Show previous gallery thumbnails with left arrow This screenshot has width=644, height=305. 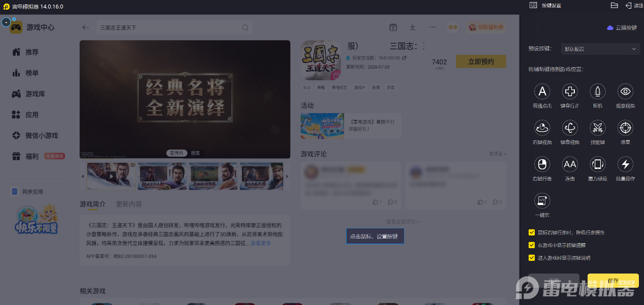coord(83,176)
